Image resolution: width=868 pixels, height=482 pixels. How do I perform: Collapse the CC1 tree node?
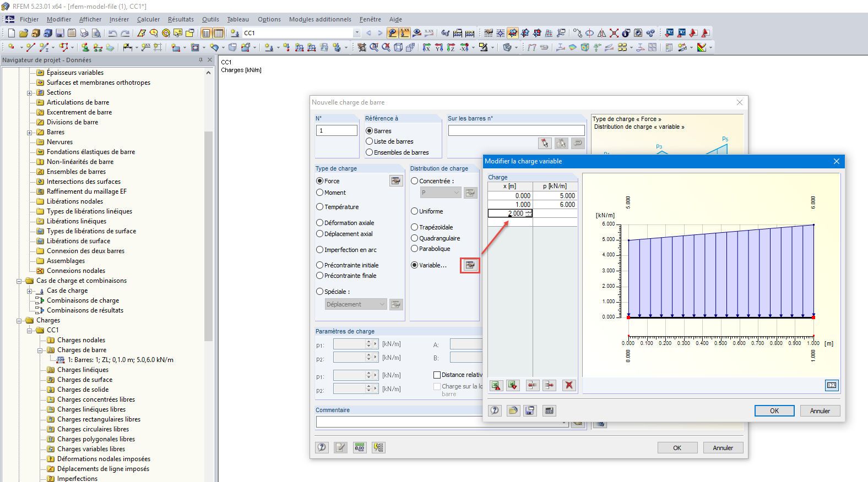click(x=30, y=331)
